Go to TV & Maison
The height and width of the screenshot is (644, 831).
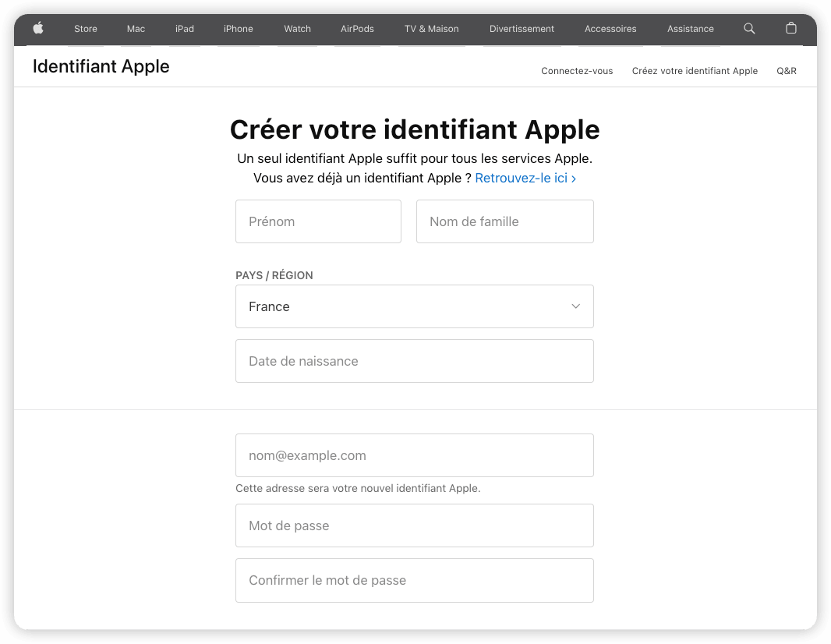431,29
